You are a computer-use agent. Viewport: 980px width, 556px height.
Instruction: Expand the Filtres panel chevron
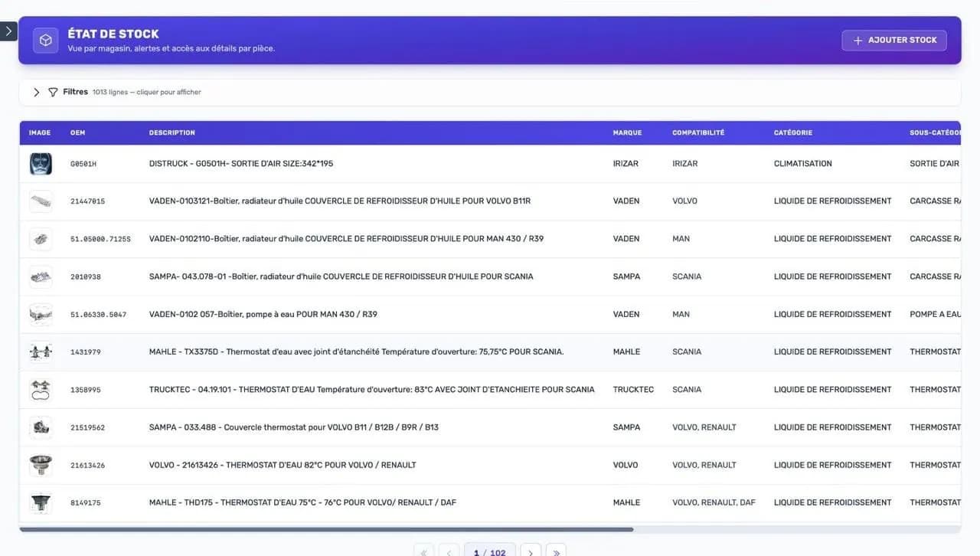click(x=36, y=92)
